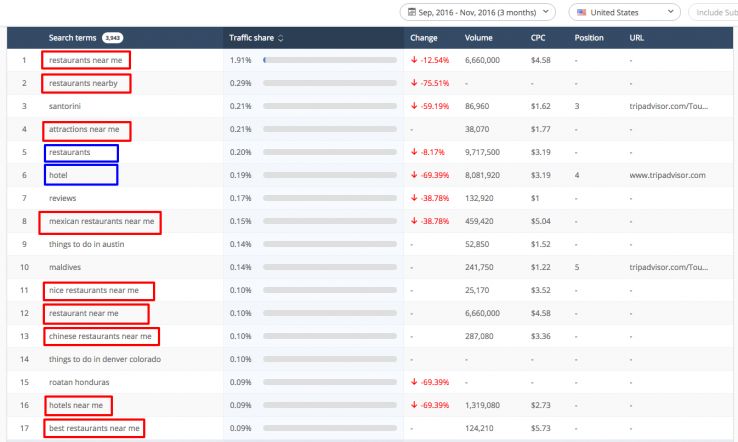Screen dimensions: 738x442
Task: Select the 'mexican restaurants near me' term
Action: (x=100, y=221)
